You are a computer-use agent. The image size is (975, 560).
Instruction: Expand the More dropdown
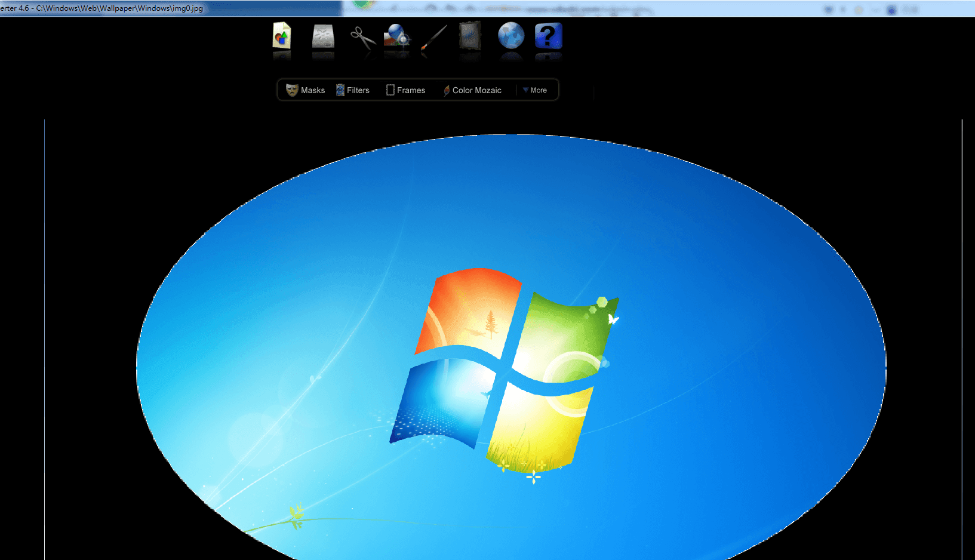pyautogui.click(x=535, y=90)
